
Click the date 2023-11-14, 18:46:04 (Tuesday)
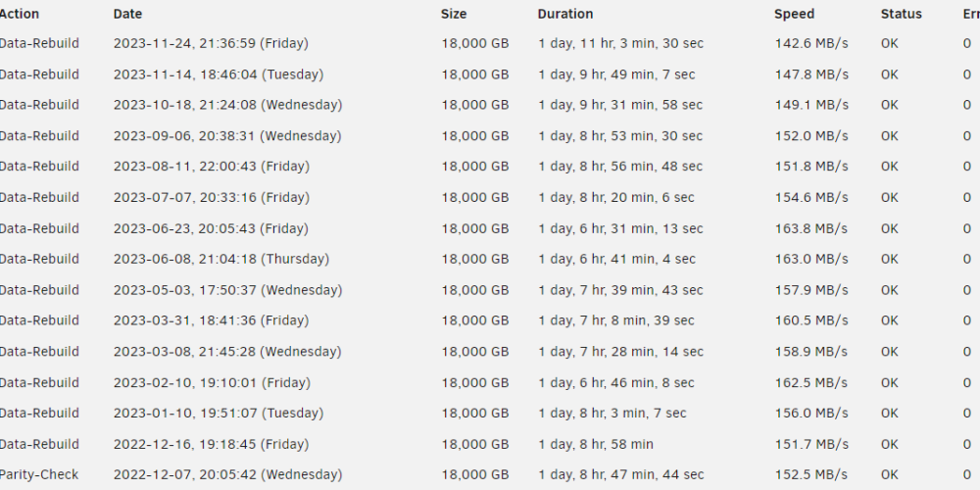(219, 74)
